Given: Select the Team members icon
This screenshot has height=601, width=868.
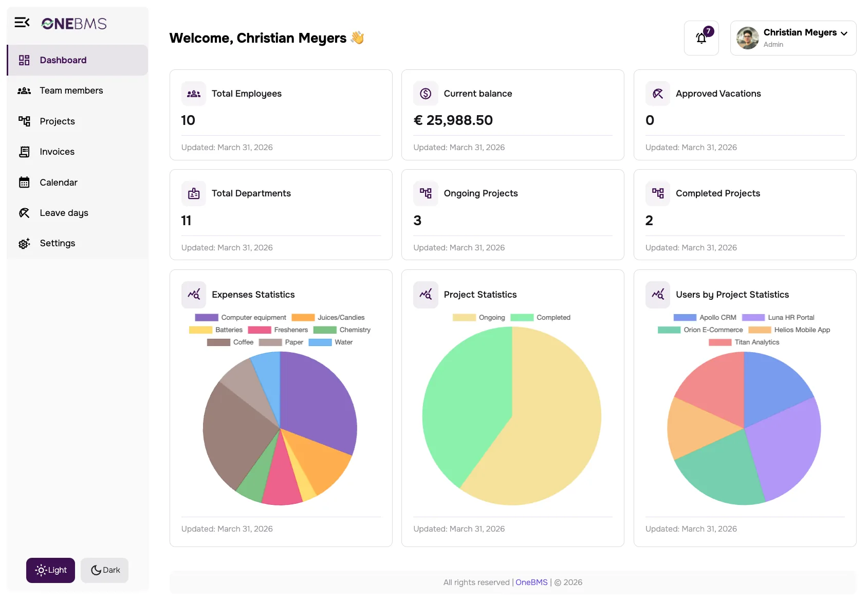Looking at the screenshot, I should [24, 90].
